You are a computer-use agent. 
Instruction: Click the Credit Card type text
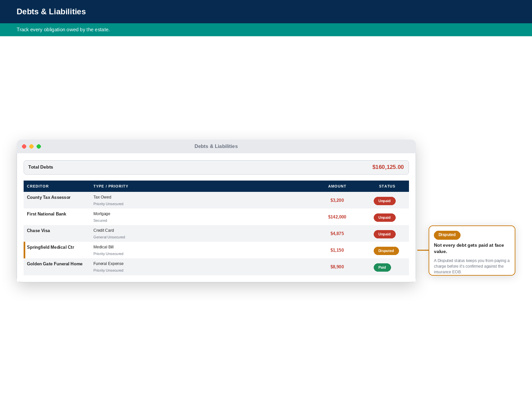click(103, 230)
